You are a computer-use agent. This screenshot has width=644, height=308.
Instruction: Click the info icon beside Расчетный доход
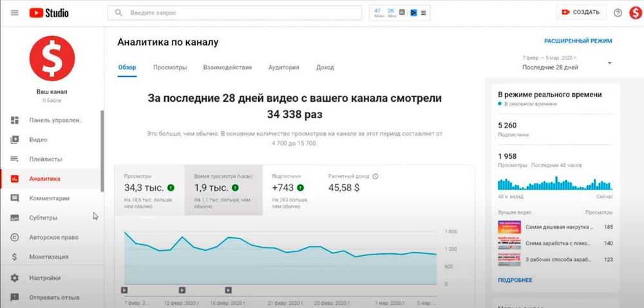pos(375,176)
